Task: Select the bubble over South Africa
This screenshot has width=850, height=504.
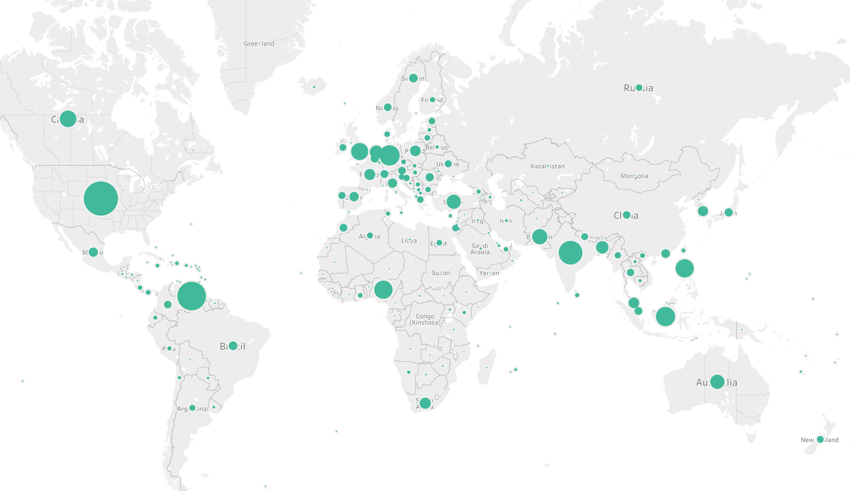Action: [x=425, y=403]
